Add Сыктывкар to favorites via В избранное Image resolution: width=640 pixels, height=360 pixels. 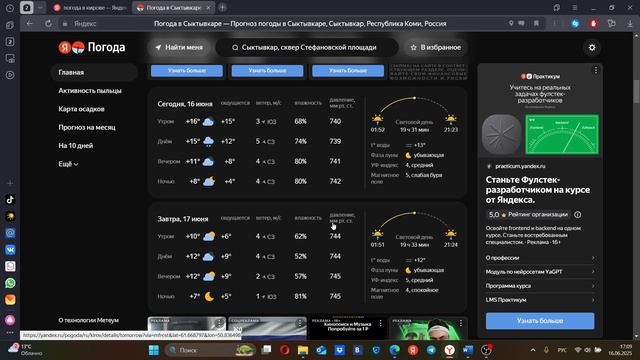pos(436,47)
